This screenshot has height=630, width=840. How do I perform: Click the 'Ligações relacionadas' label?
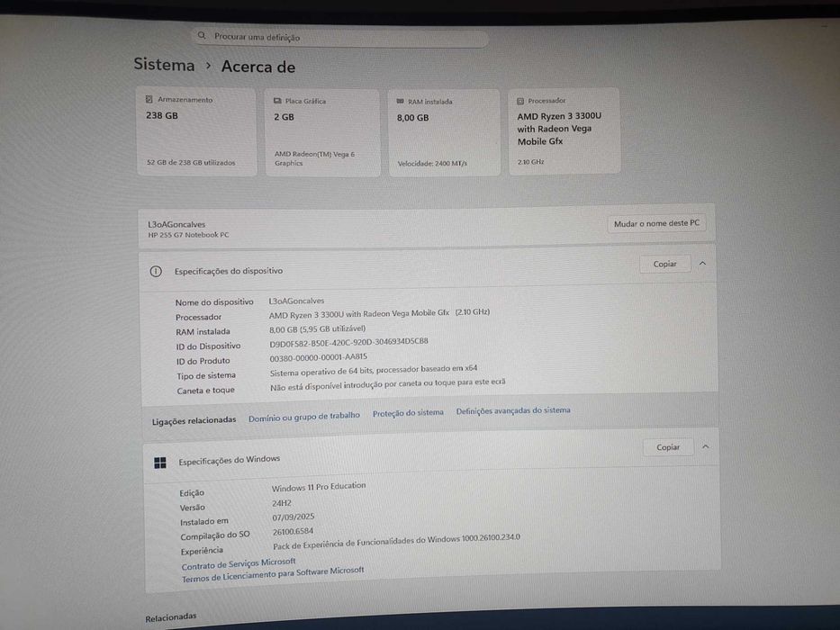(194, 420)
